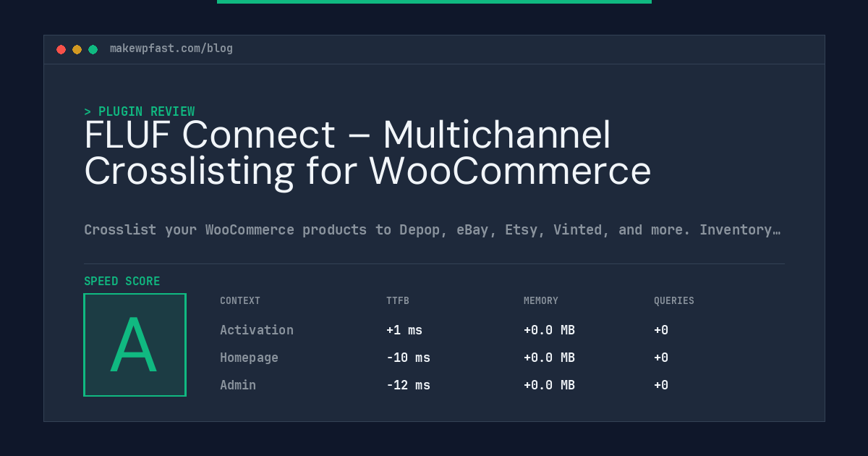
Task: Click the Homepage queries value +0
Action: 661,358
